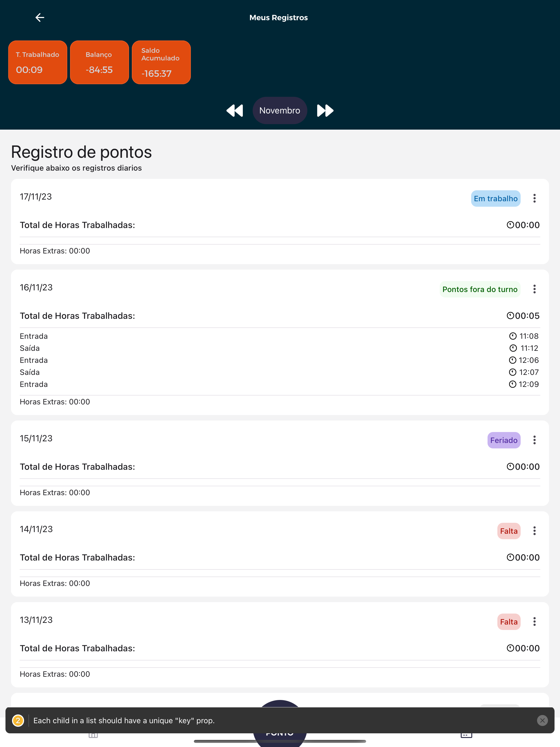
Task: Click the Pontos fora do turno badge
Action: (x=480, y=289)
